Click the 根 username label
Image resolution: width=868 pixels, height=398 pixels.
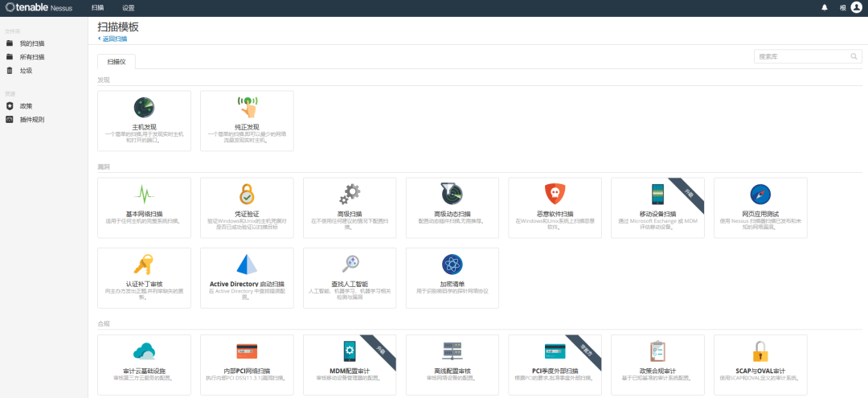pos(842,8)
